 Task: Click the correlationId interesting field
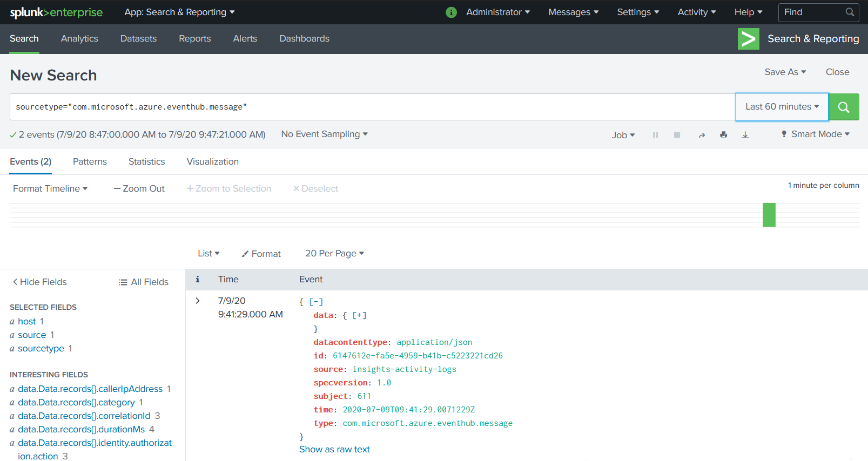84,416
